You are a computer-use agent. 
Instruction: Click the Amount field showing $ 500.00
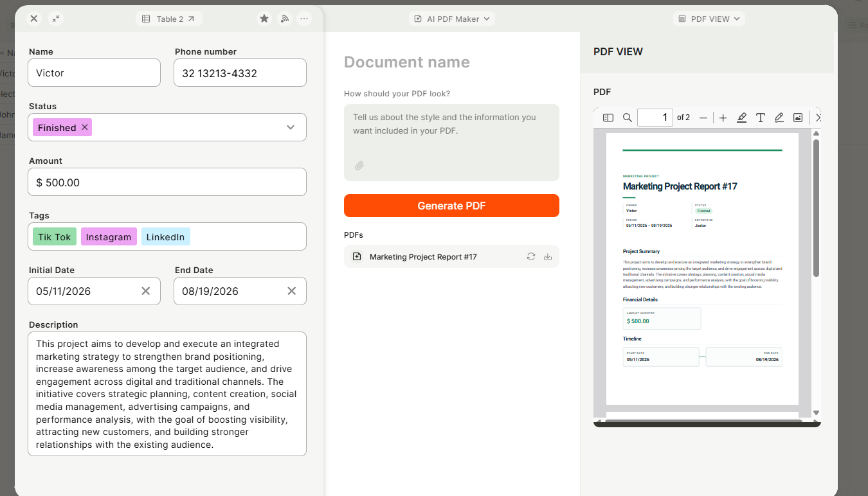167,182
